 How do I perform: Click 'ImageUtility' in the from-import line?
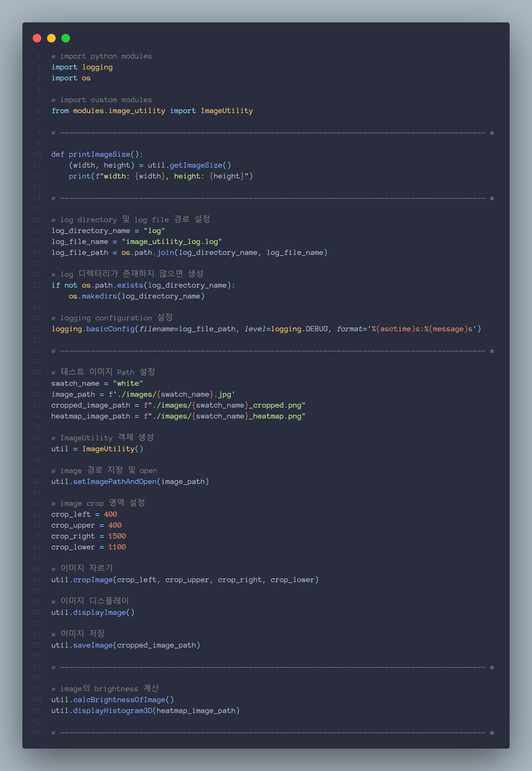pyautogui.click(x=227, y=111)
